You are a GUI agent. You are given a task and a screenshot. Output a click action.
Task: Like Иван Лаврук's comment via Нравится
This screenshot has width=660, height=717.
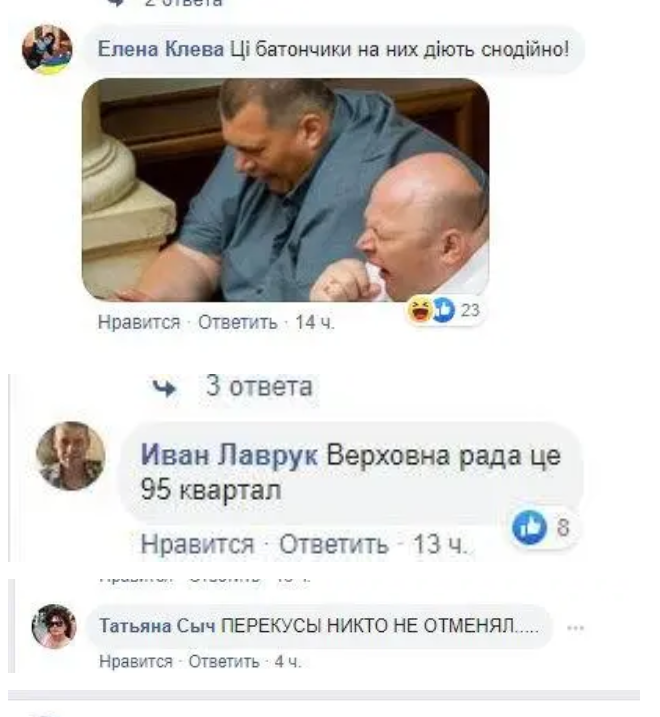point(197,544)
